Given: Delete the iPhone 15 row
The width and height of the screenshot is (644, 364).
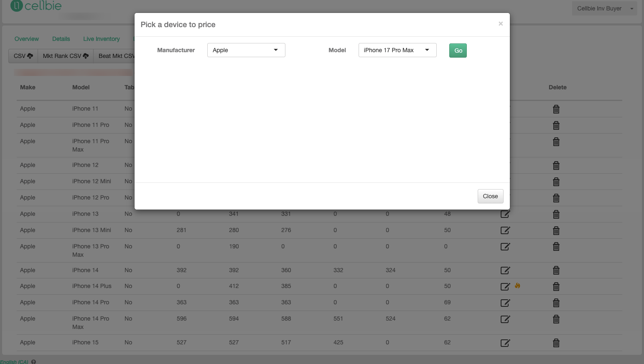Looking at the screenshot, I should [x=556, y=343].
